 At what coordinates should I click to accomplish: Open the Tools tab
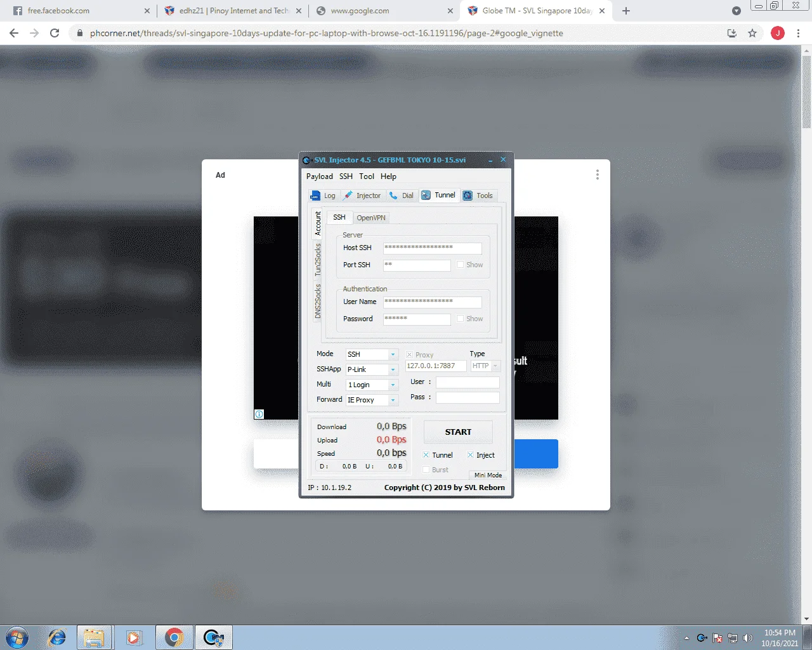click(x=478, y=196)
